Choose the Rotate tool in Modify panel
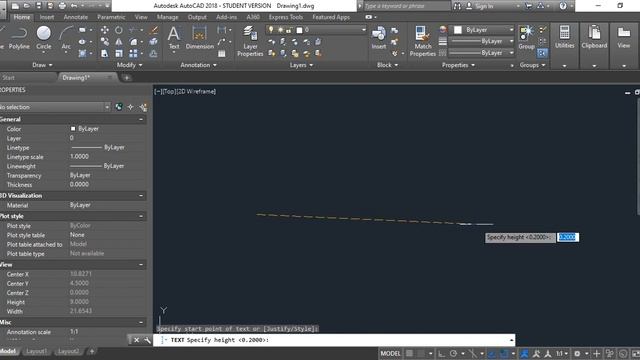Viewport: 640px width, 360px height. [119, 30]
